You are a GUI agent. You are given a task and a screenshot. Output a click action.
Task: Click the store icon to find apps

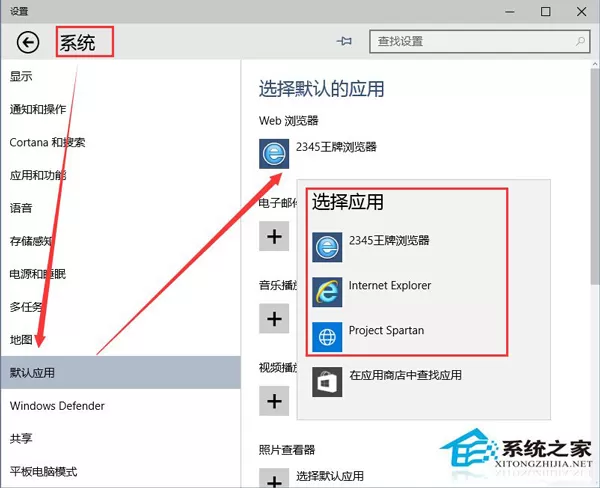coord(327,382)
